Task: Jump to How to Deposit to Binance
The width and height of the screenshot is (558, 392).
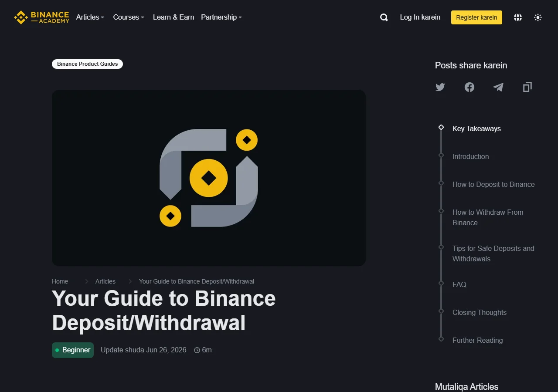Action: [x=493, y=185]
